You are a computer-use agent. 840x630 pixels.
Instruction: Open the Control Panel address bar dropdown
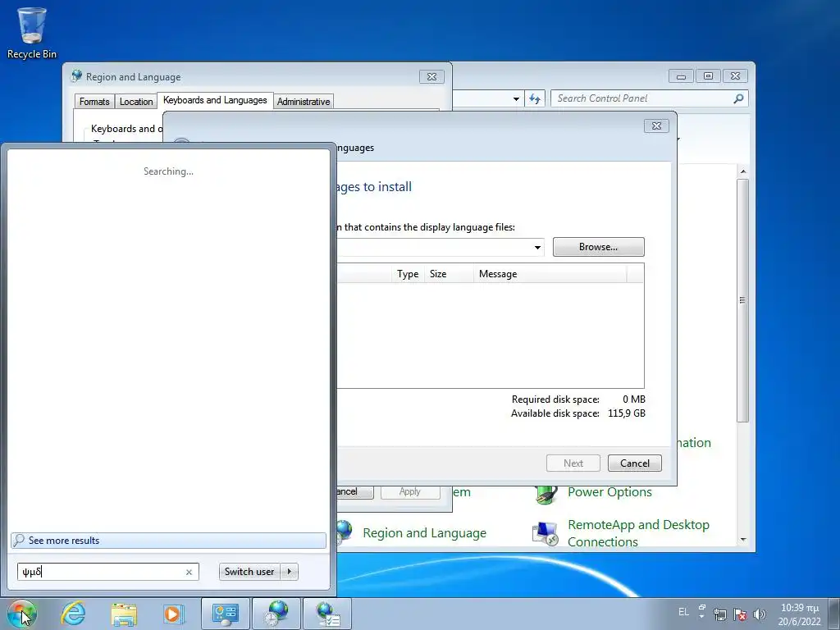[516, 98]
